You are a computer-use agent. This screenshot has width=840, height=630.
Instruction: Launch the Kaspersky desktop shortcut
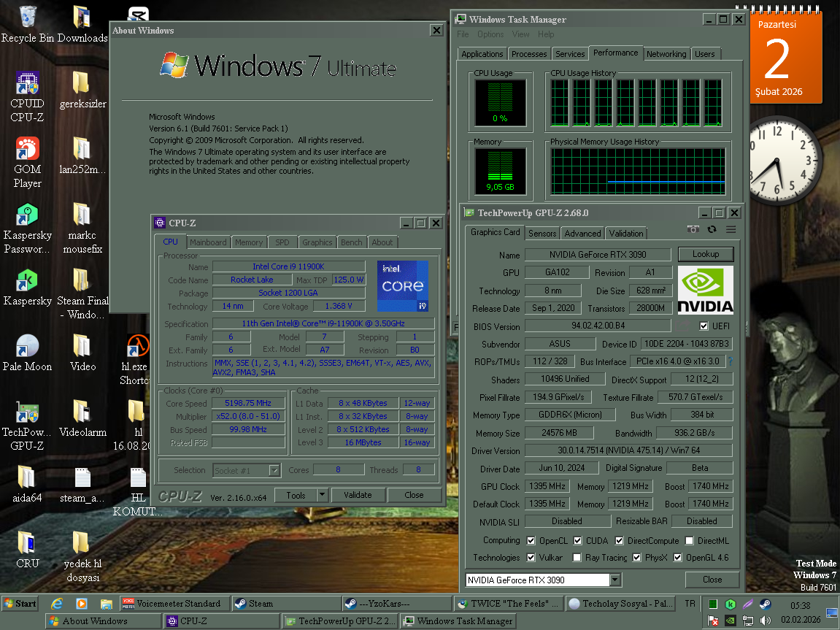click(27, 287)
